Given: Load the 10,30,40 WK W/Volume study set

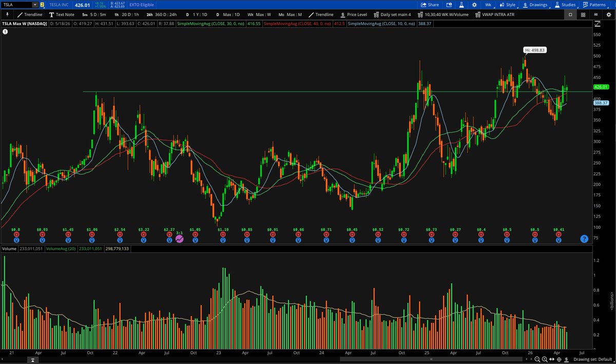Looking at the screenshot, I should [x=443, y=15].
